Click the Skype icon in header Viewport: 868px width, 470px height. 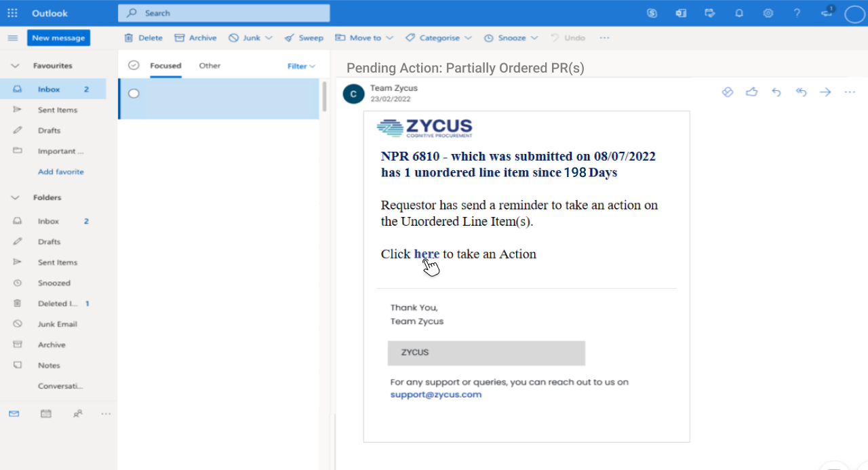tap(652, 13)
